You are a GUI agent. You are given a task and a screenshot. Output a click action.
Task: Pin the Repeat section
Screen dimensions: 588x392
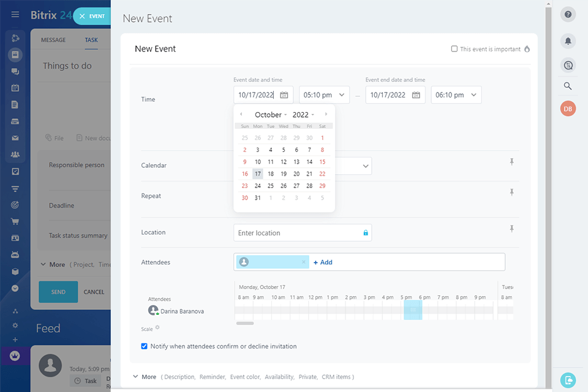coord(511,192)
